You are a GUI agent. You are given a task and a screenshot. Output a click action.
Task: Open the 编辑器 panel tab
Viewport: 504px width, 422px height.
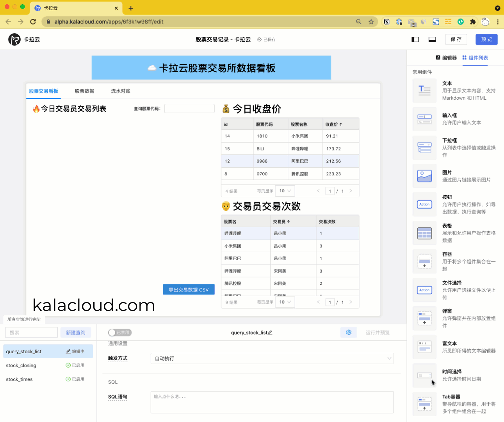446,58
